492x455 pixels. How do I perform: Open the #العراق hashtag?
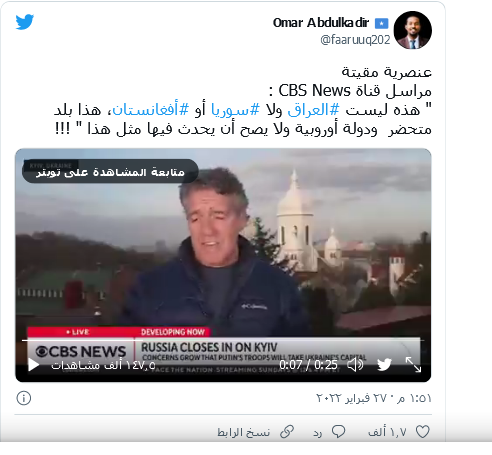(x=313, y=110)
